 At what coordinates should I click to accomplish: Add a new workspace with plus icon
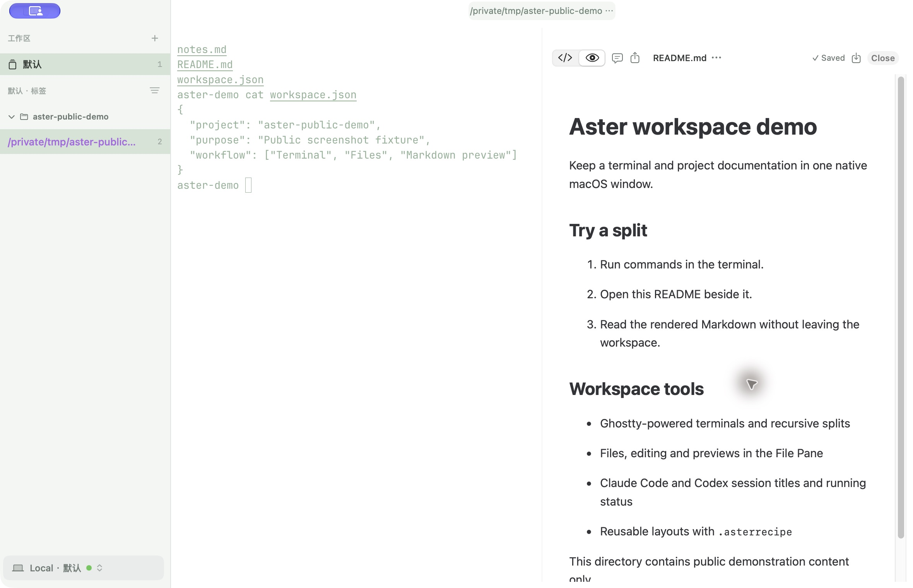pyautogui.click(x=155, y=38)
